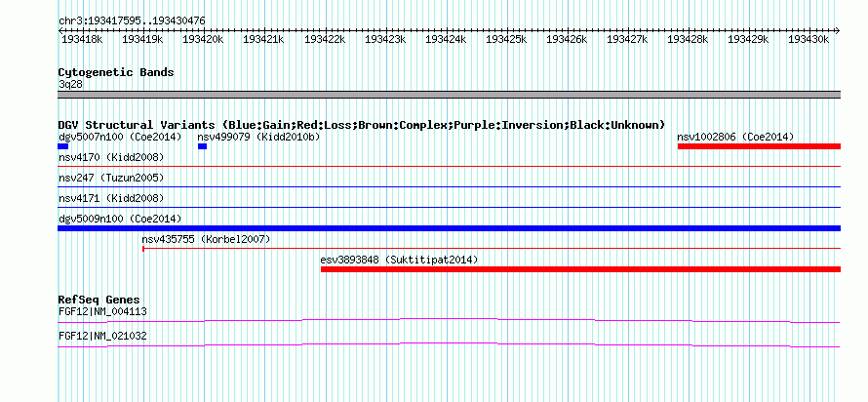Open FGF12|NM_004113 gene label
868x402 pixels.
(102, 311)
